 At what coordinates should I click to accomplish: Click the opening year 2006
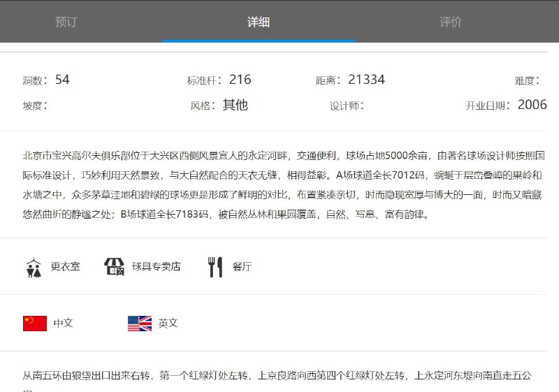point(532,105)
